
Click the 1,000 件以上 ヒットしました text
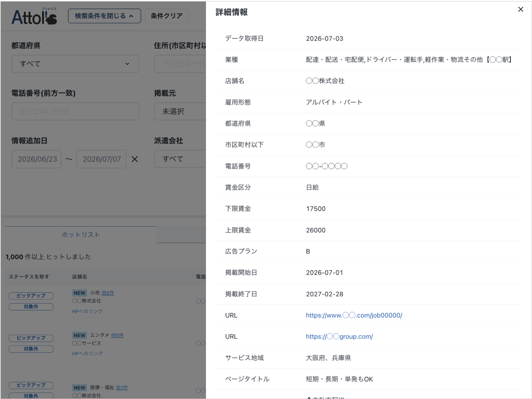click(x=48, y=257)
